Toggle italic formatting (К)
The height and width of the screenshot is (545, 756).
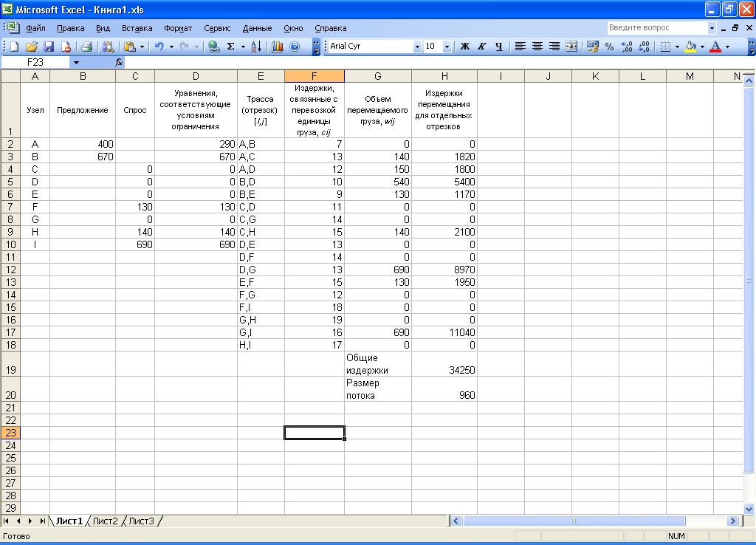click(482, 46)
